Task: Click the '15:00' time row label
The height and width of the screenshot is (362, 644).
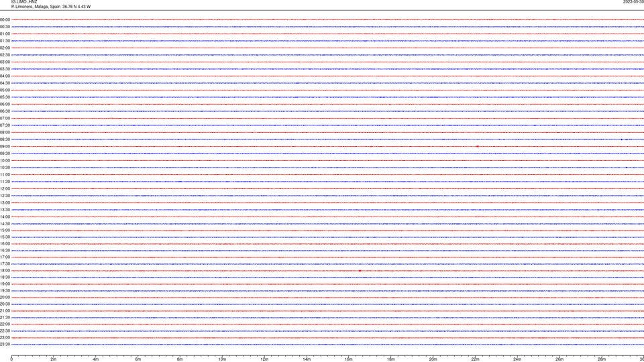Action: 5,230
